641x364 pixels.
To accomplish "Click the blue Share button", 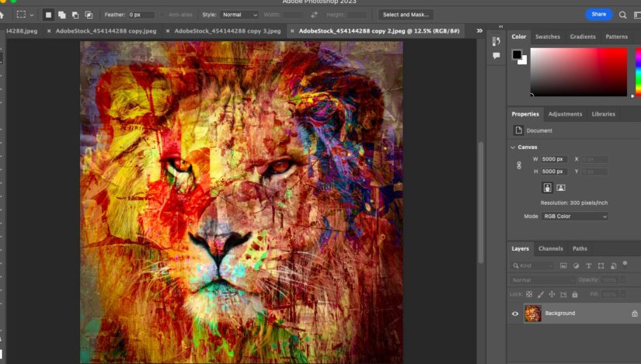I will pyautogui.click(x=599, y=14).
